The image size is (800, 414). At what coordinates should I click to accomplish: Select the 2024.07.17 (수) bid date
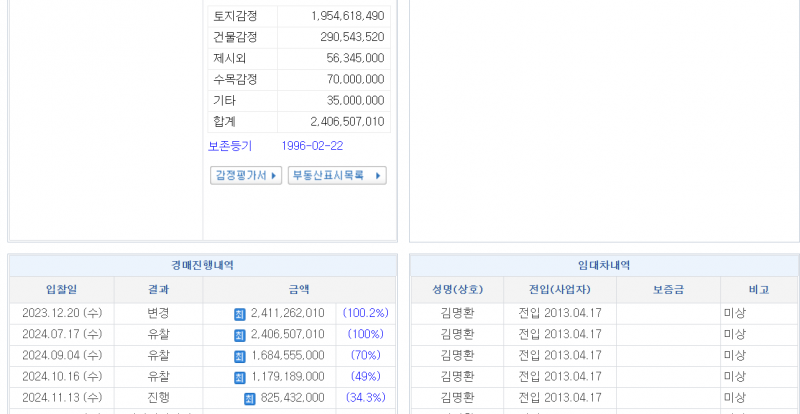(x=62, y=334)
